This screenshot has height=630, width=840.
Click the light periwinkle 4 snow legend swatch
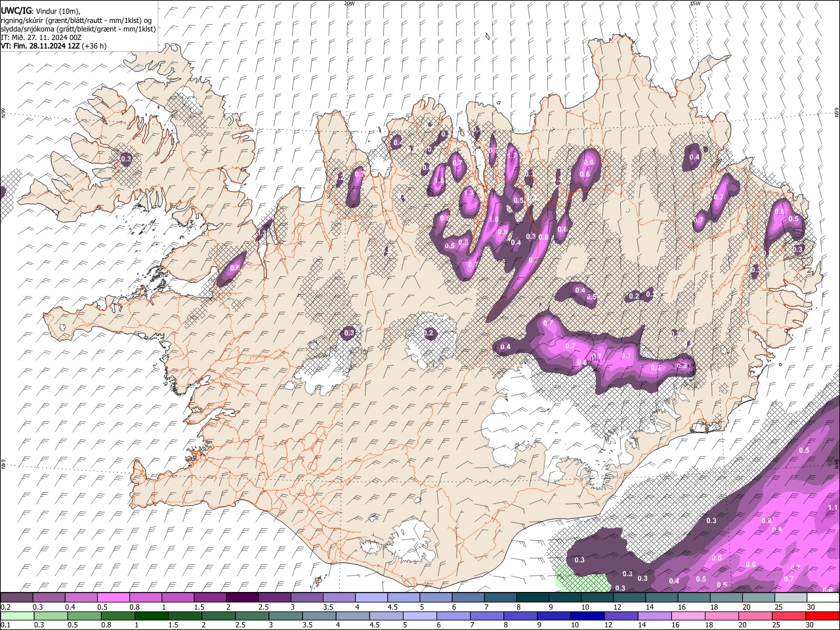(371, 598)
